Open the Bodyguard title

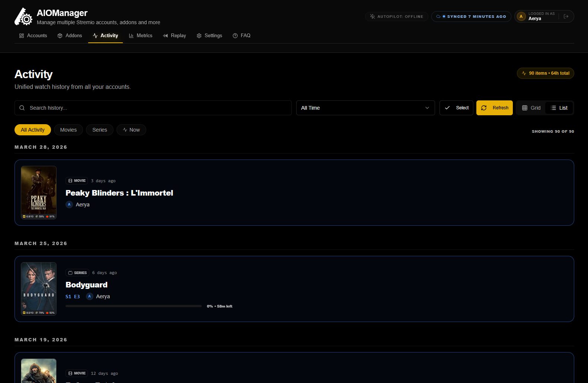point(87,285)
